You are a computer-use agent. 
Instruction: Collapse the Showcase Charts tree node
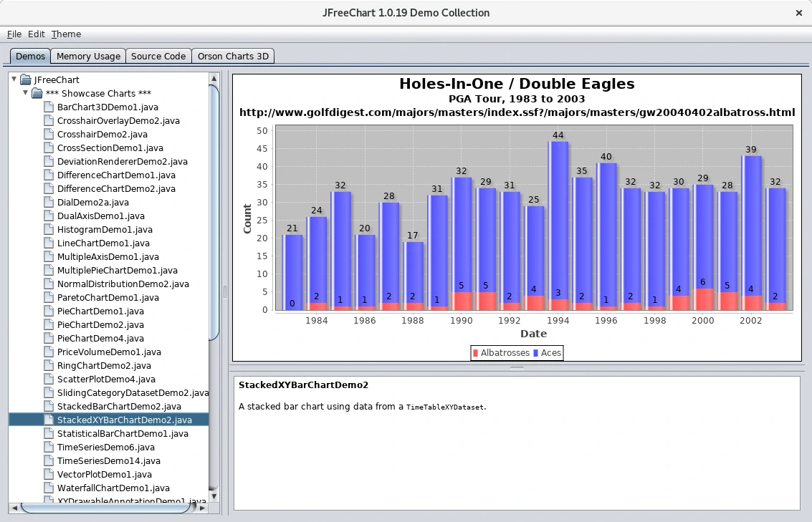[x=26, y=93]
